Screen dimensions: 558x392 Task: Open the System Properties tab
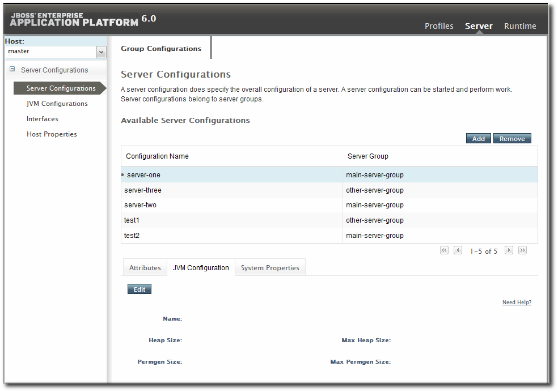[x=270, y=268]
